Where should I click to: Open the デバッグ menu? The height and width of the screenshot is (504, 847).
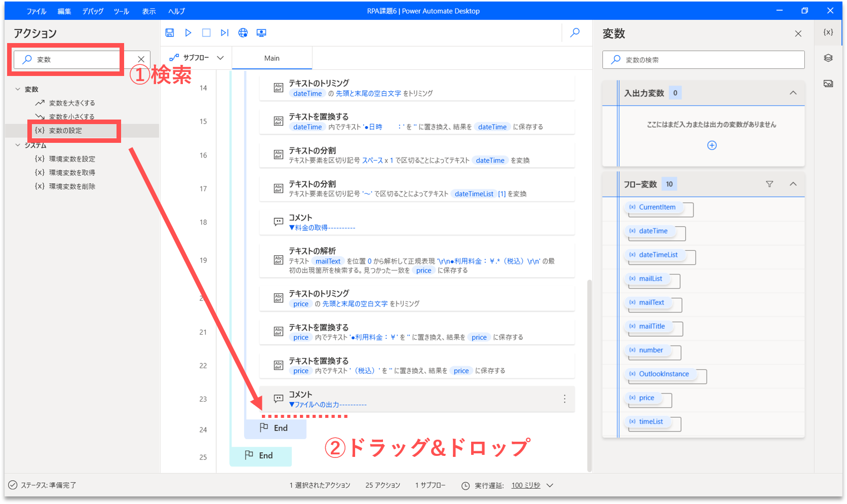93,11
